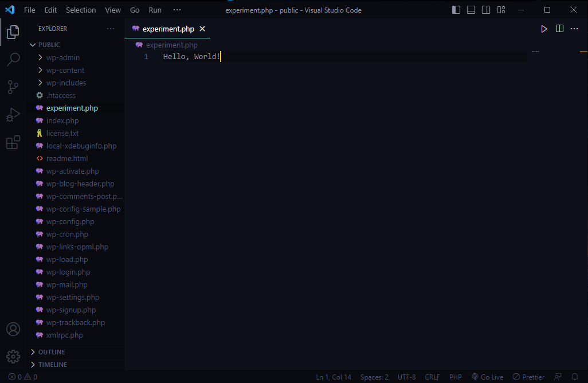
Task: Open wp-login.php file
Action: [76, 272]
